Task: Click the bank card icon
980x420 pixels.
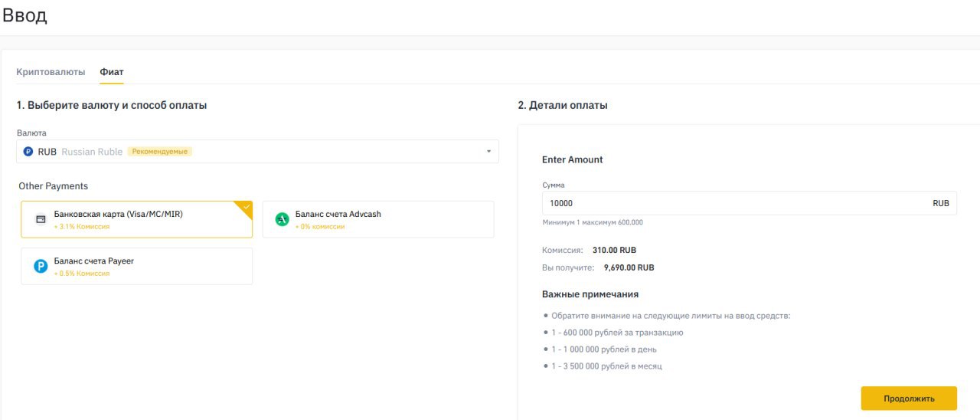Action: (41, 219)
